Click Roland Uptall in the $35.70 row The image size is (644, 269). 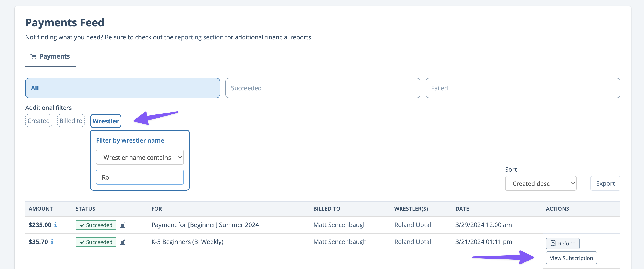413,242
